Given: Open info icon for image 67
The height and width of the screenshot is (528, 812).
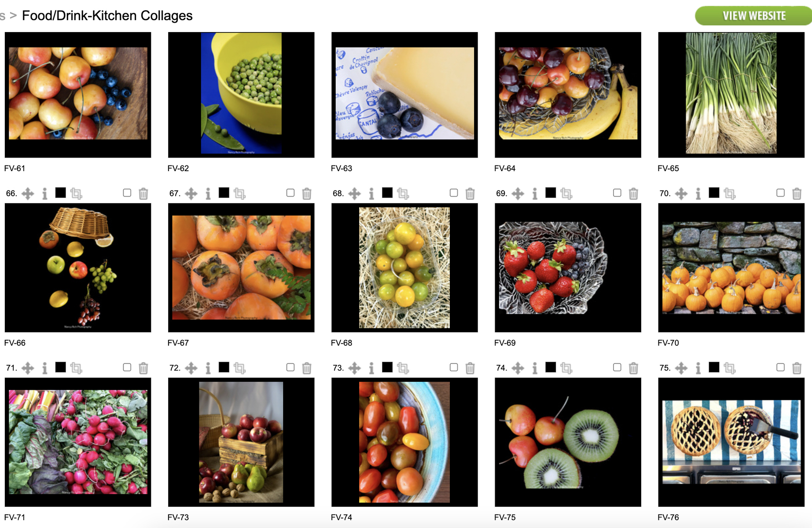Looking at the screenshot, I should (x=208, y=194).
